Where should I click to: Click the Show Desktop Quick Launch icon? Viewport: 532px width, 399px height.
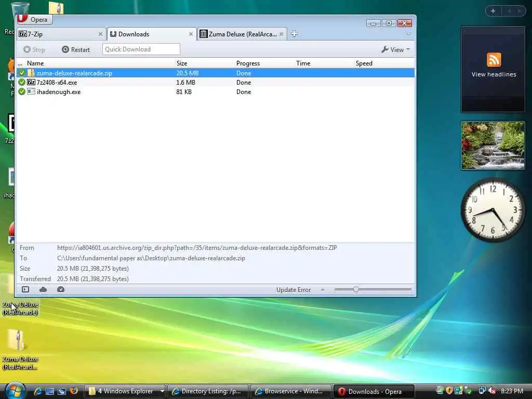(x=50, y=391)
